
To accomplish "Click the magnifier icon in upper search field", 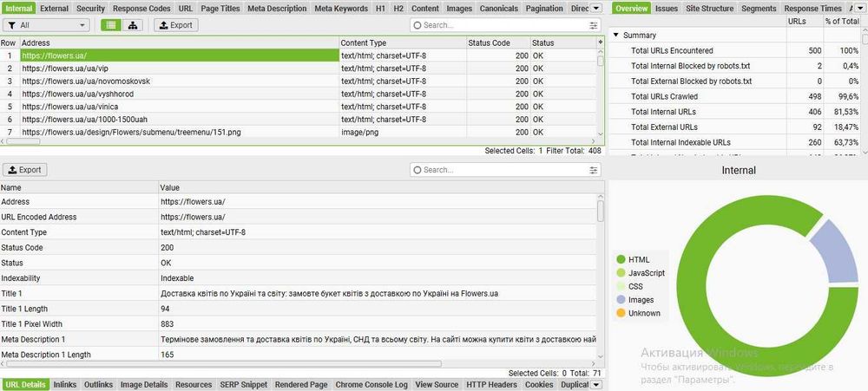I will click(x=418, y=25).
